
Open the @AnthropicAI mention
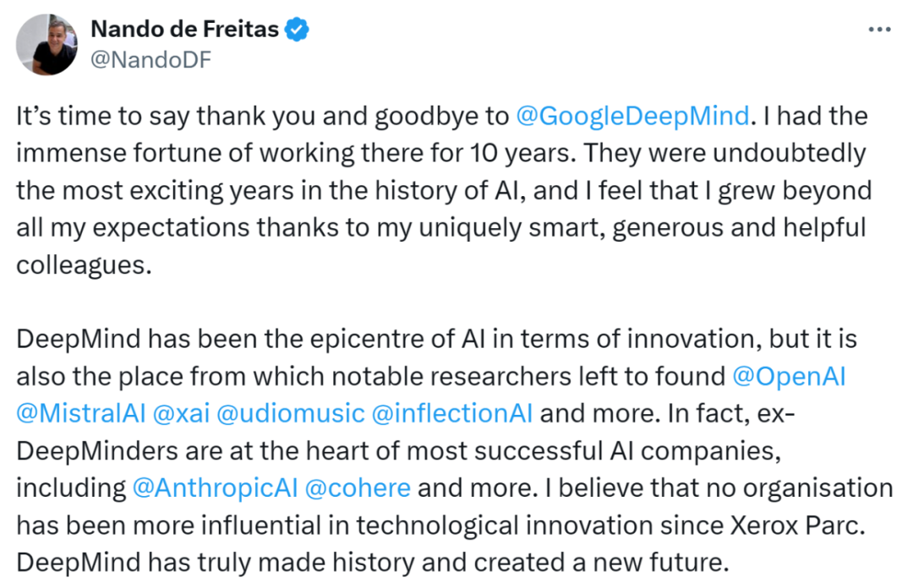pos(216,487)
